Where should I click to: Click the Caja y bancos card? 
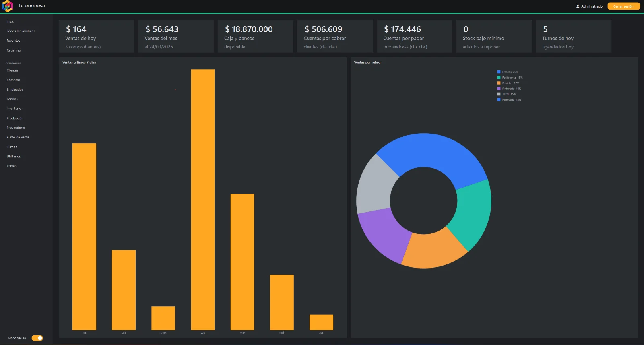(256, 36)
